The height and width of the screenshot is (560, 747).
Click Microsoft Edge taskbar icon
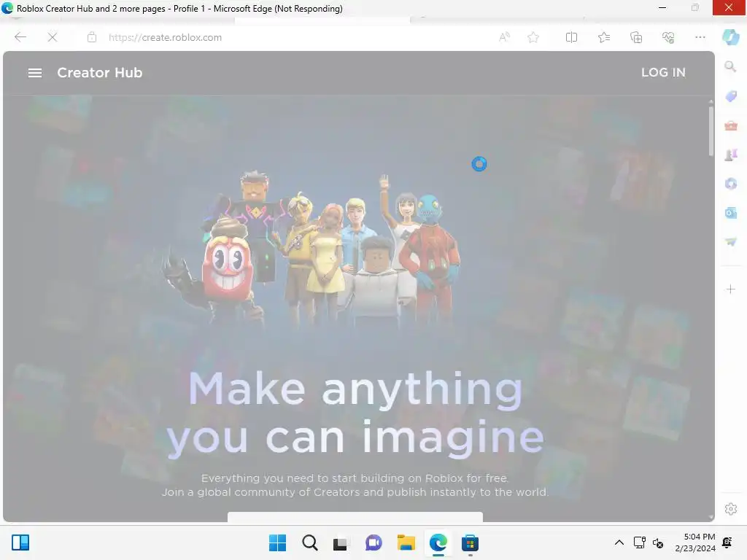pos(438,542)
